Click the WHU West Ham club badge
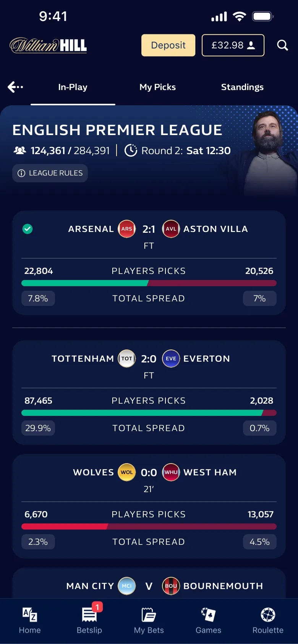The image size is (298, 644). (x=171, y=472)
